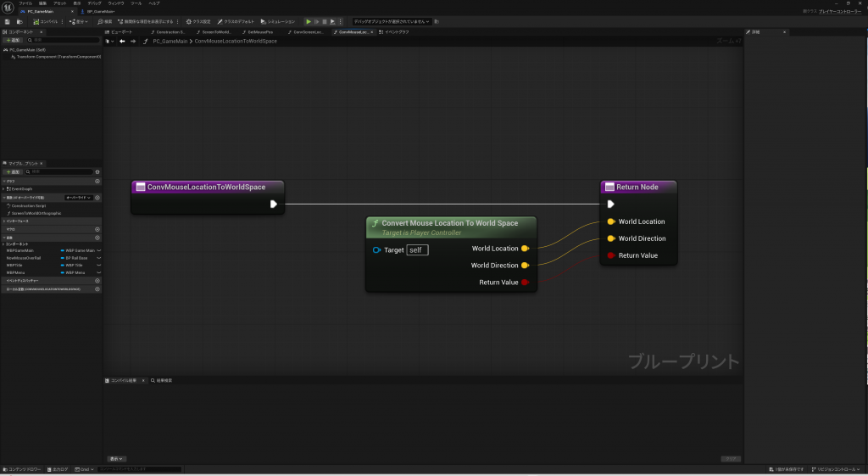Screen dimensions: 868x476
Task: Click 追加 (Add) in My Blueprint panel
Action: pyautogui.click(x=13, y=171)
